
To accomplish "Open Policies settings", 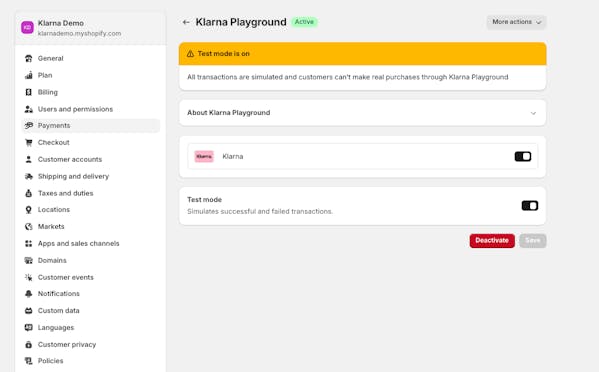I will (91, 361).
